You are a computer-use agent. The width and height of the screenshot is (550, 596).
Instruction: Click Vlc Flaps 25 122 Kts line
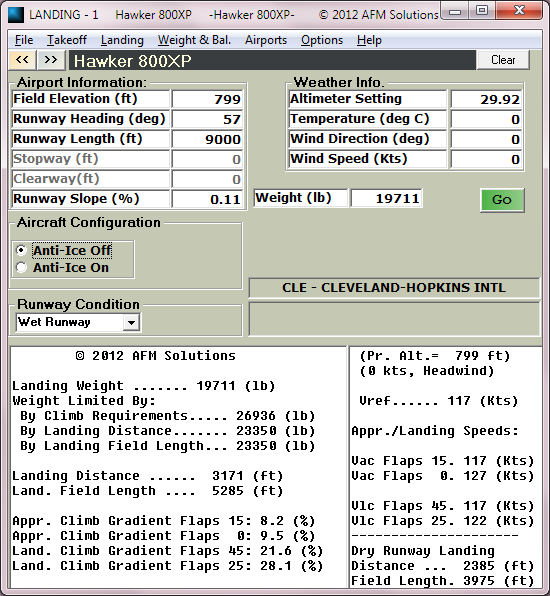pyautogui.click(x=443, y=521)
